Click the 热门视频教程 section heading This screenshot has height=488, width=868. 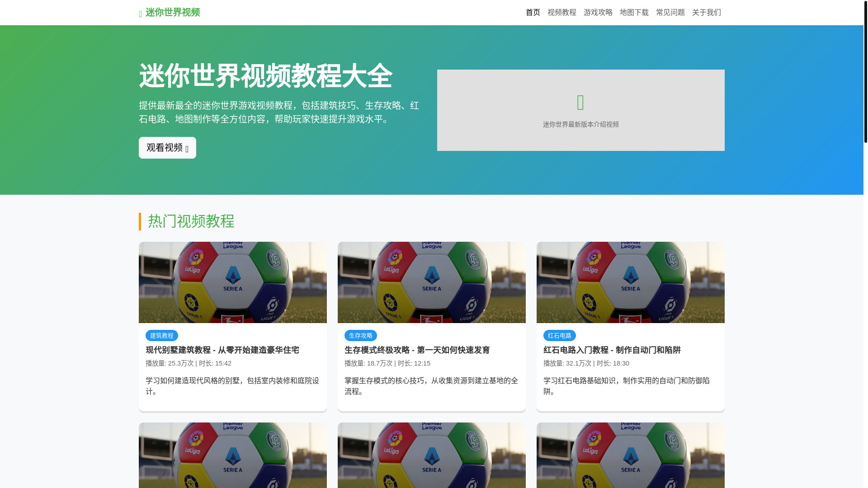(x=191, y=221)
